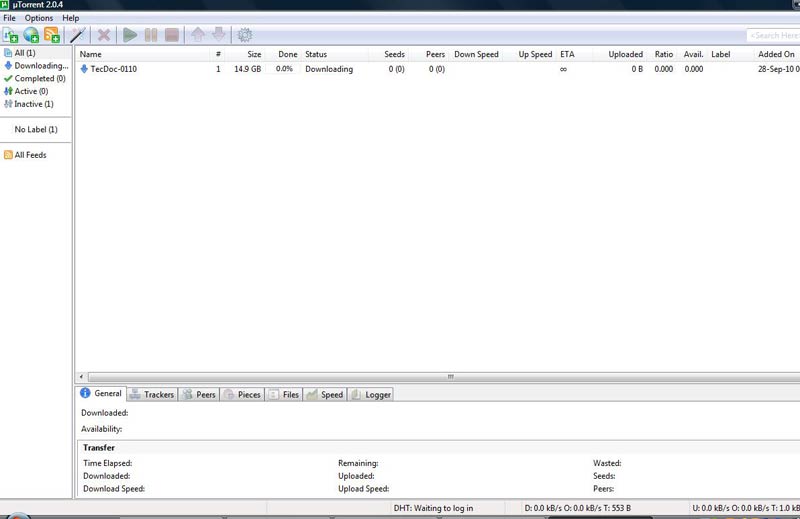
Task: Click the Pieces tab icon
Action: pyautogui.click(x=229, y=394)
